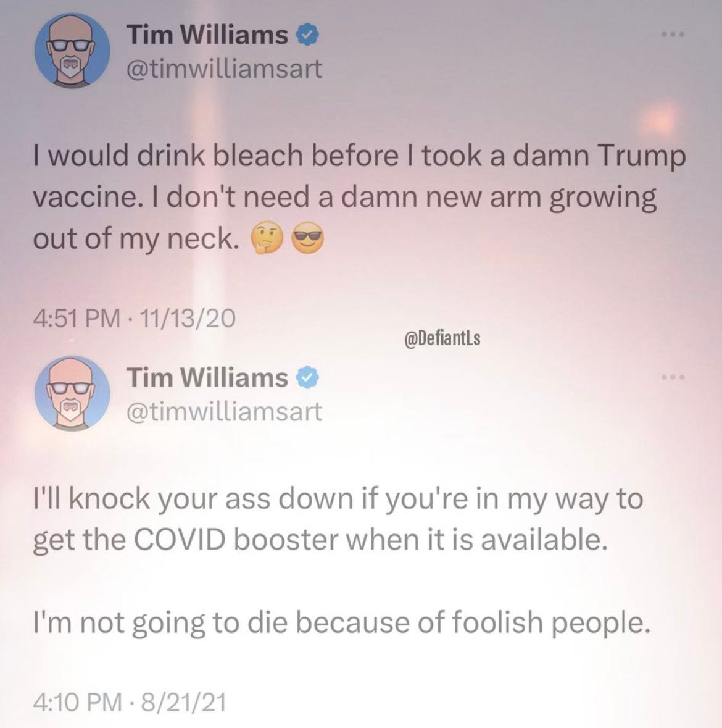Click the verified badge on the first tweet
This screenshot has height=728, width=722.
pos(307,35)
